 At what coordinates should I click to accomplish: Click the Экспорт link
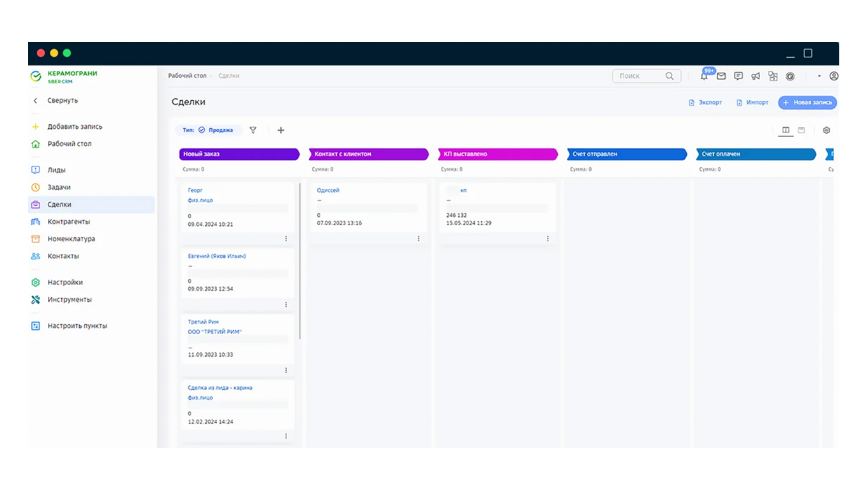pyautogui.click(x=705, y=102)
